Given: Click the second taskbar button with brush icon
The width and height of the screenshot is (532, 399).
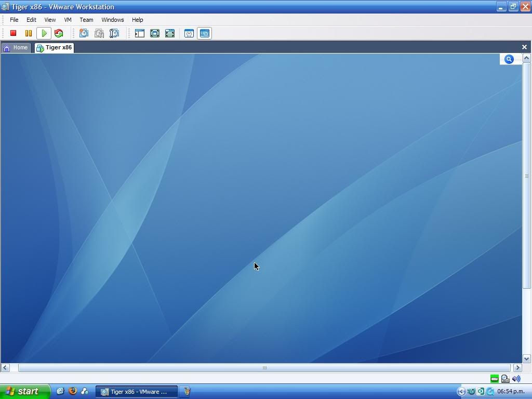Looking at the screenshot, I should tap(187, 392).
